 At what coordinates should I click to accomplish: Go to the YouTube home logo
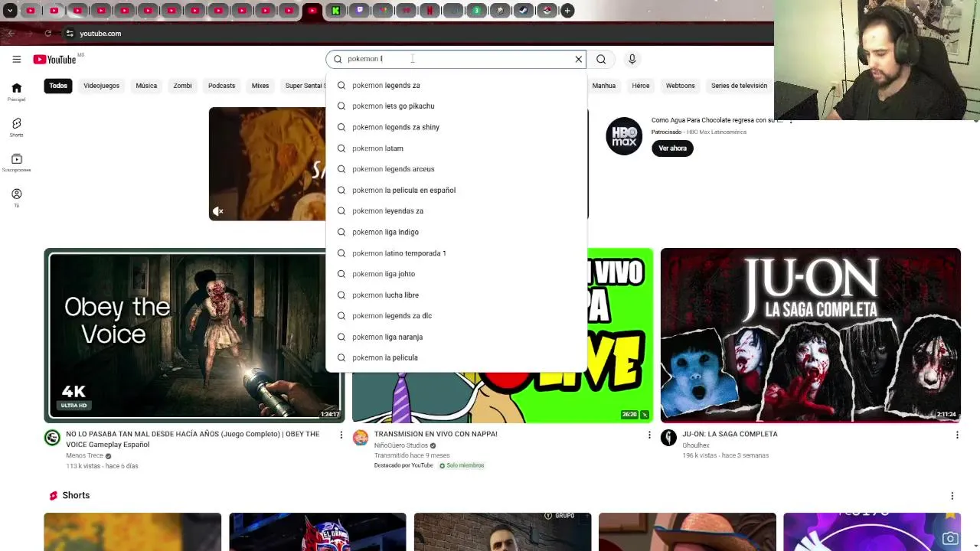click(54, 59)
